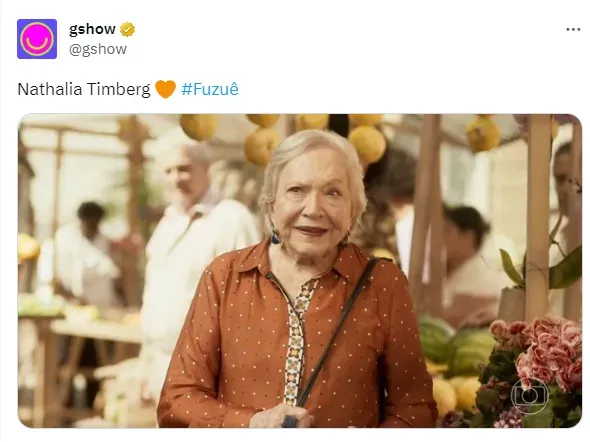Open the gshow profile avatar
590x442 pixels.
click(37, 39)
